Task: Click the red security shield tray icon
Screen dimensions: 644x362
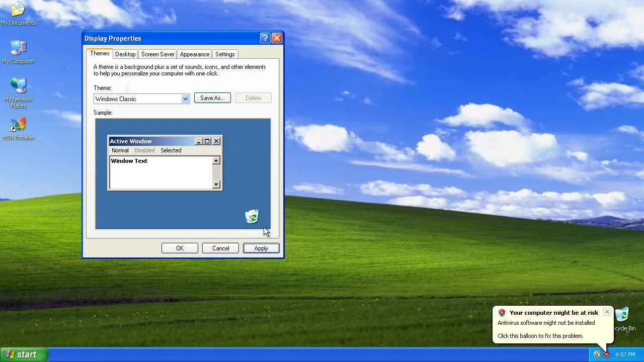Action: pos(606,354)
